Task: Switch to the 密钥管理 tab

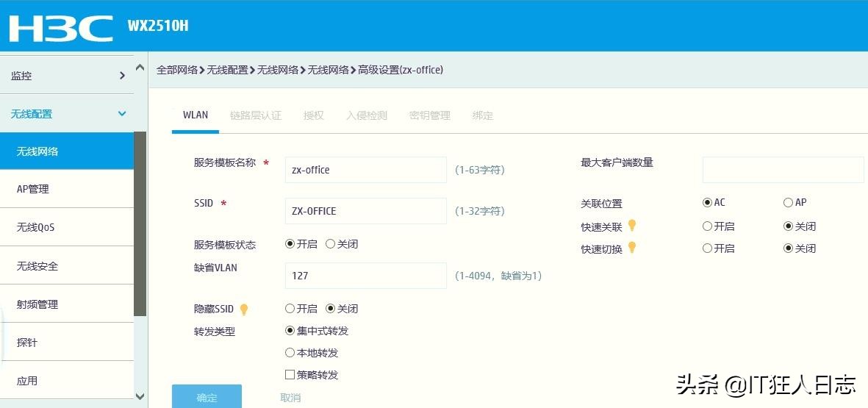Action: pyautogui.click(x=429, y=115)
